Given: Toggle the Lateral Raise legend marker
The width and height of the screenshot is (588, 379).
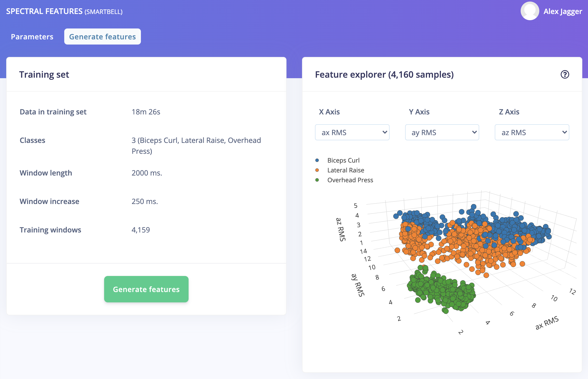Looking at the screenshot, I should point(317,170).
